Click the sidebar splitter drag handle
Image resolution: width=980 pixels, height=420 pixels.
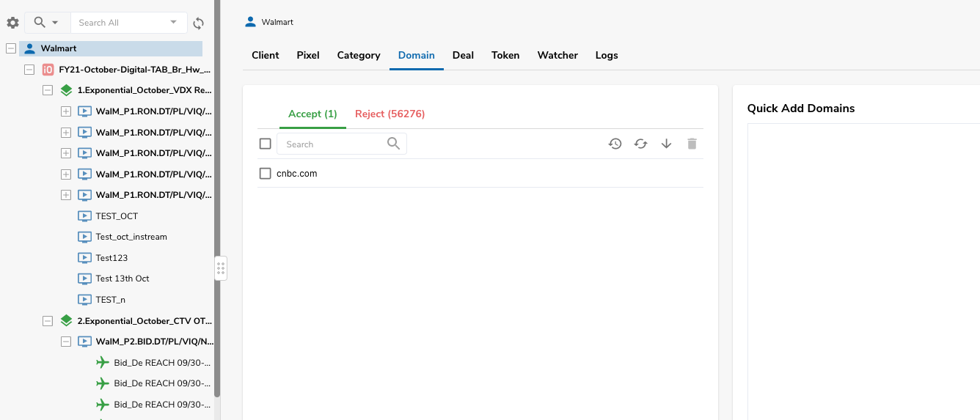(220, 268)
